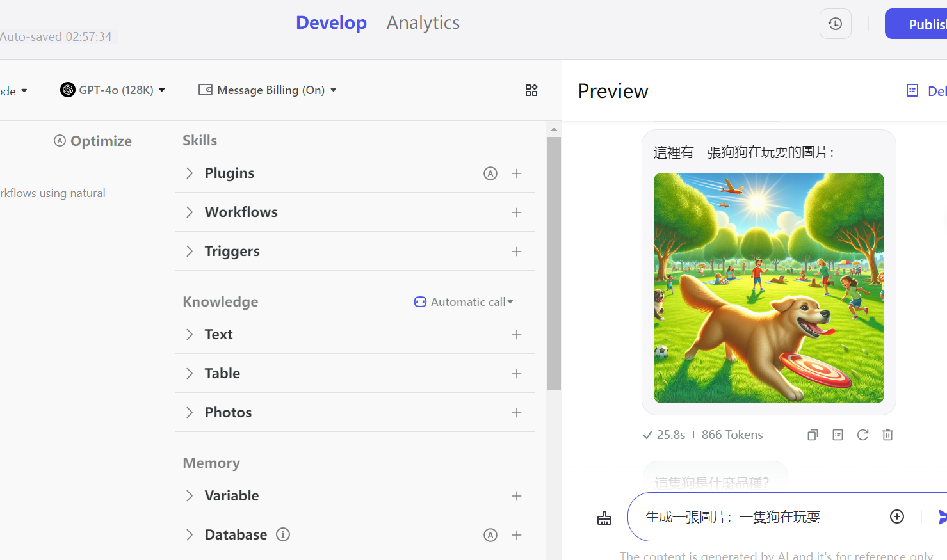The width and height of the screenshot is (947, 560).
Task: Click auto-add icon in Plugins row
Action: 490,173
